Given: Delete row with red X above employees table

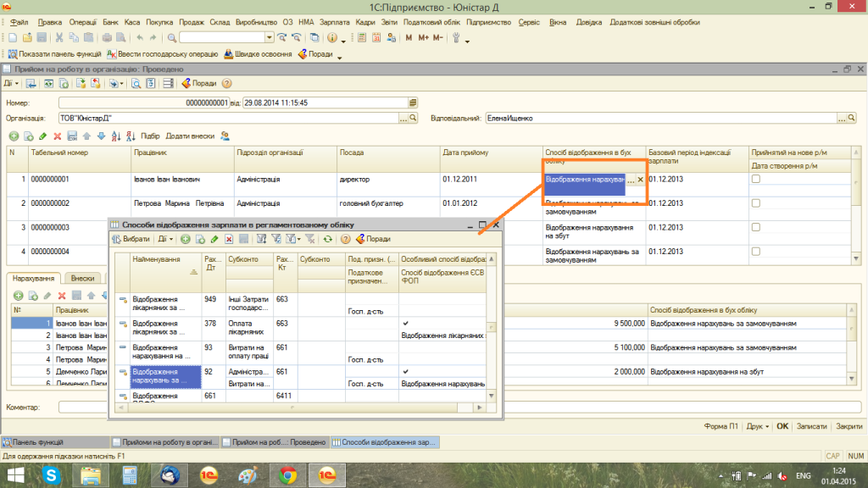Looking at the screenshot, I should [57, 136].
